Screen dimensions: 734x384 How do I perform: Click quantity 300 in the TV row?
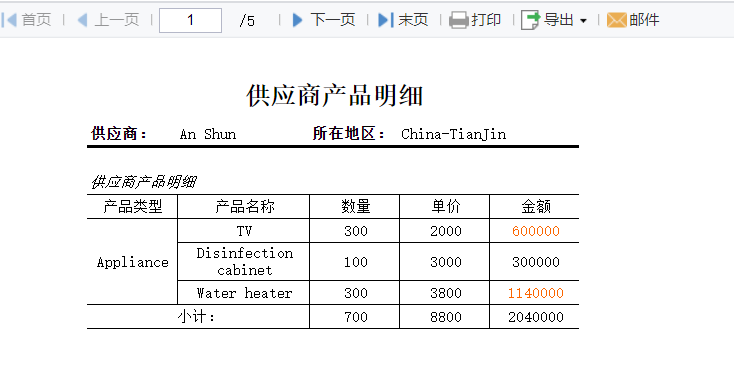point(355,231)
